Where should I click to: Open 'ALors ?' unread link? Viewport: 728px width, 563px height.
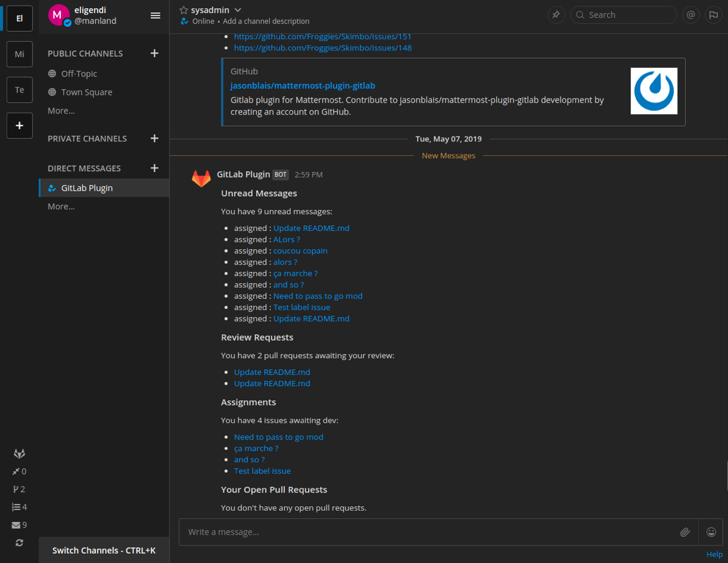(287, 239)
